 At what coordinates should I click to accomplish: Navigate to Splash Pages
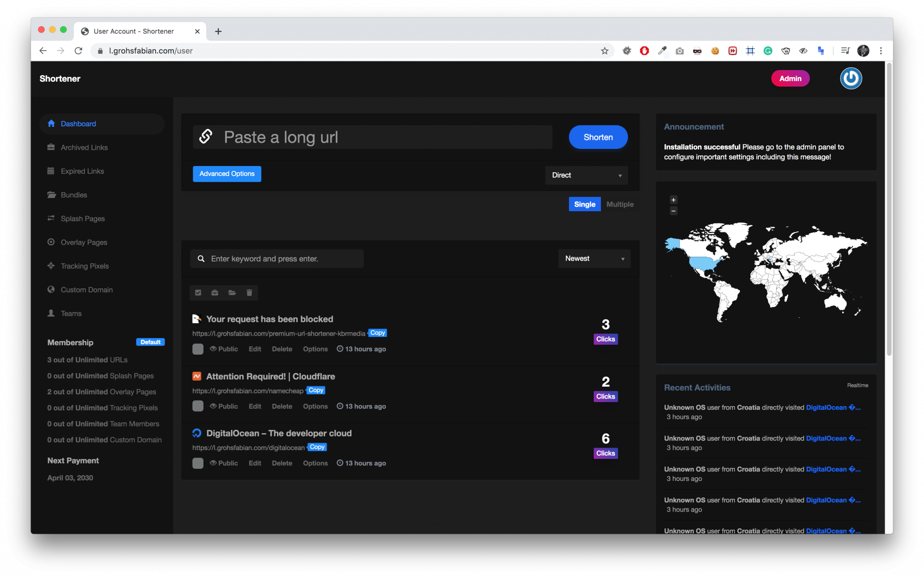[x=83, y=218]
